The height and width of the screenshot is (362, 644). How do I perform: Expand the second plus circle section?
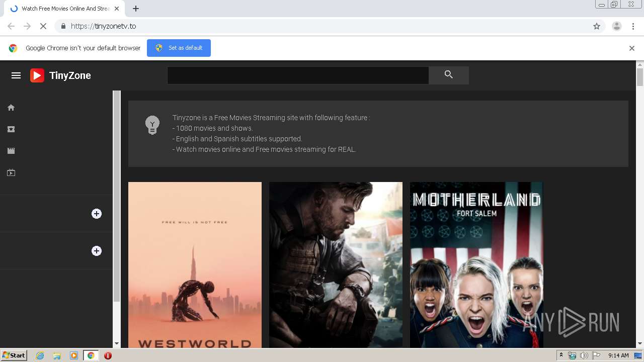pos(97,251)
